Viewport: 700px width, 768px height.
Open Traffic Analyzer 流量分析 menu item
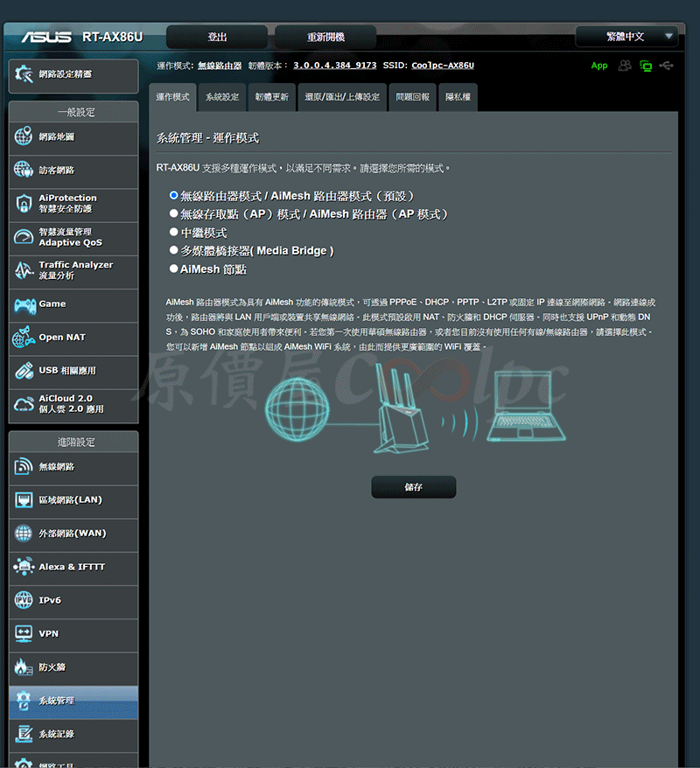click(x=73, y=271)
